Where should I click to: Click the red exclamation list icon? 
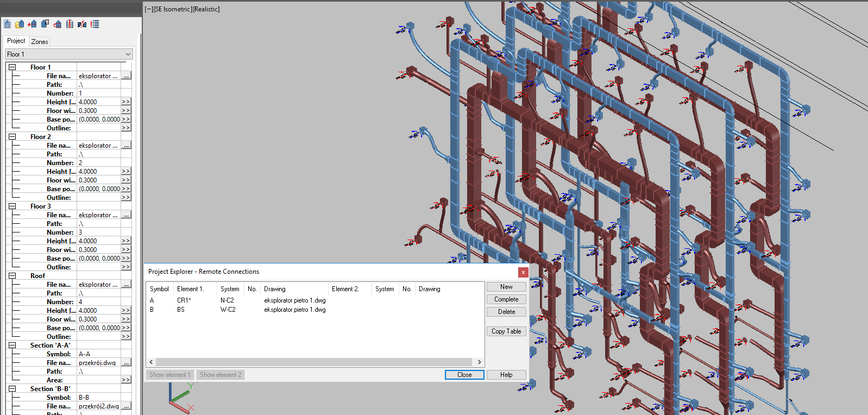click(95, 24)
